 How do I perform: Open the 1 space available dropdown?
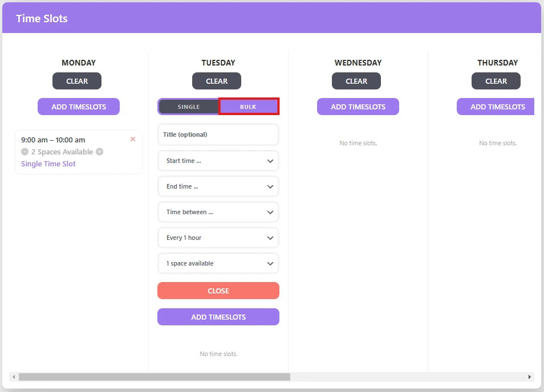pos(218,263)
